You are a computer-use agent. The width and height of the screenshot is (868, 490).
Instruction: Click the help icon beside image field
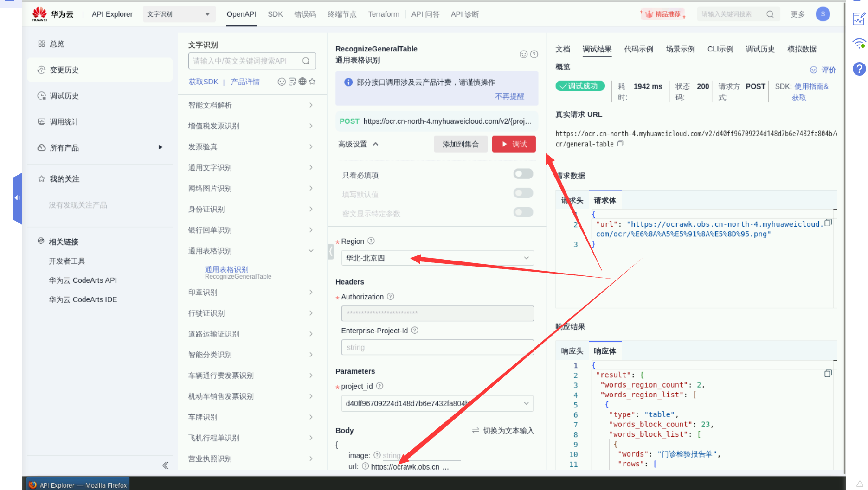tap(377, 455)
